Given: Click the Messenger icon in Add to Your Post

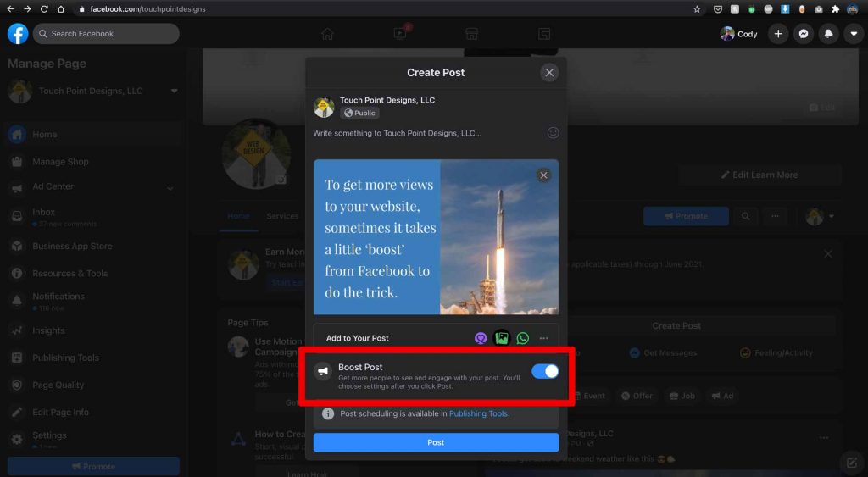Looking at the screenshot, I should point(481,338).
